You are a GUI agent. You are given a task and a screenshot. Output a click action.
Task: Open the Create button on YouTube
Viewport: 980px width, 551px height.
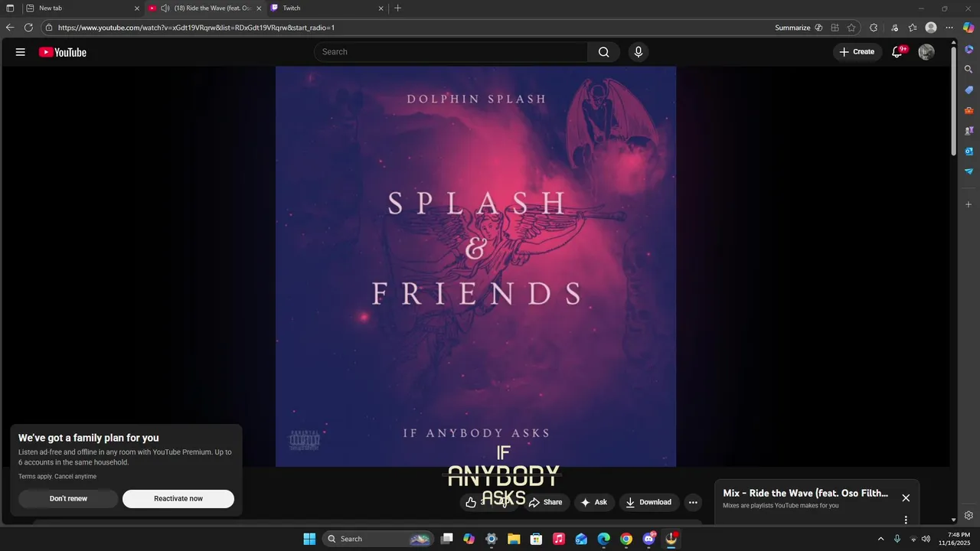857,52
